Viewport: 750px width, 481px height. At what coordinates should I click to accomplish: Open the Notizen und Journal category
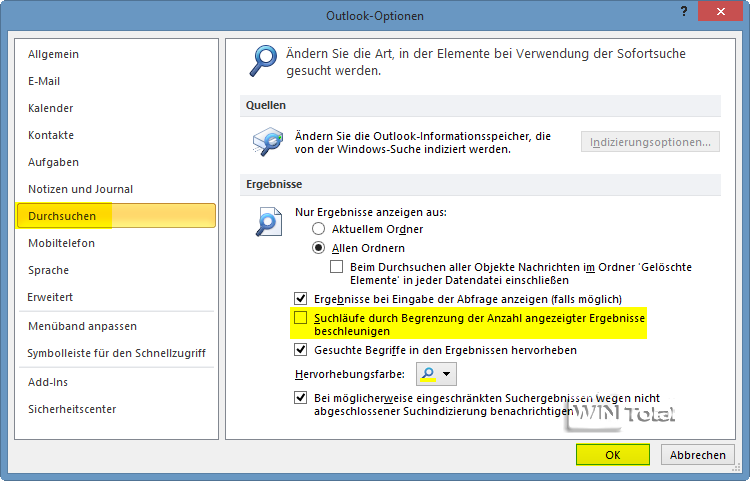tap(116, 189)
